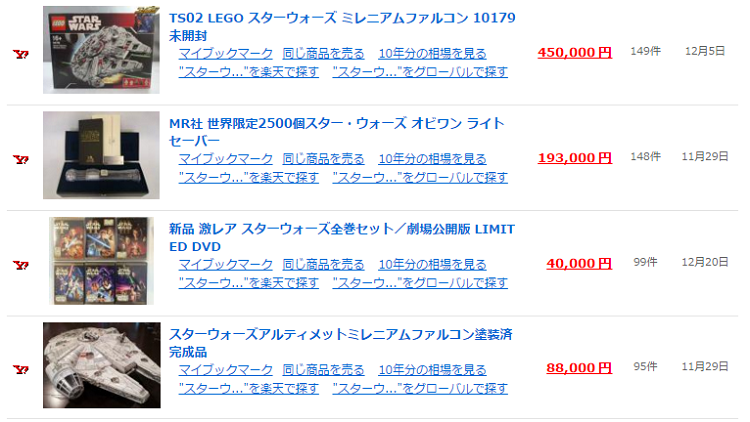Open the painted Millennium Falcon model thumbnail

(101, 365)
